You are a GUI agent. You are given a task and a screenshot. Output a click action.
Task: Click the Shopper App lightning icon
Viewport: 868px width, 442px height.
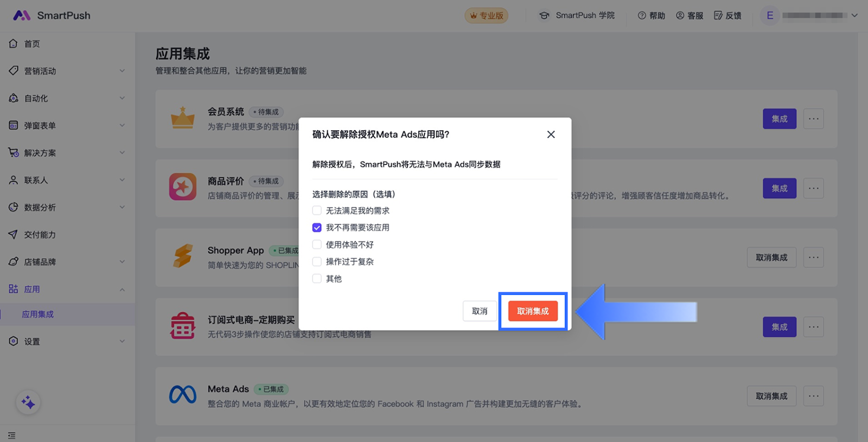(183, 256)
